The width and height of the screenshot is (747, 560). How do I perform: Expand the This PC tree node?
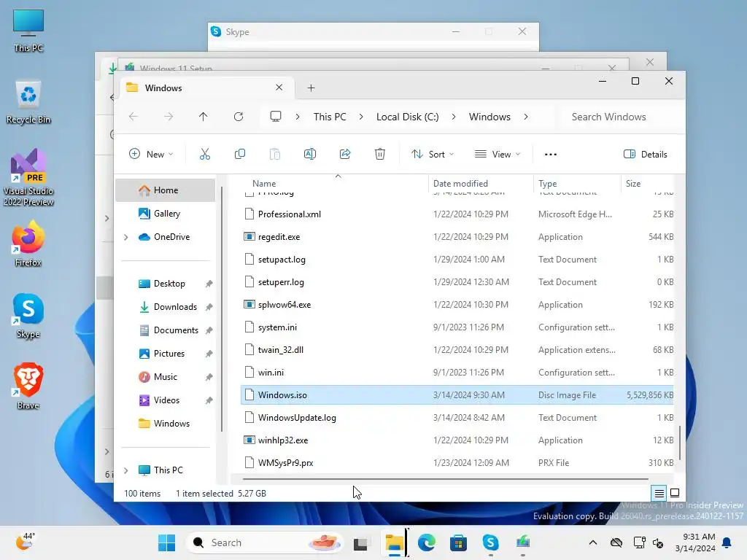(125, 470)
